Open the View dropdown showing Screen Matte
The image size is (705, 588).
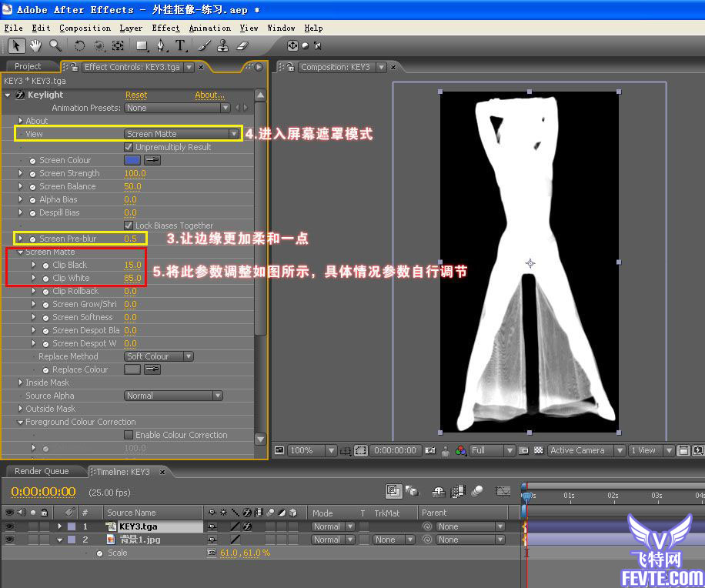coord(182,134)
